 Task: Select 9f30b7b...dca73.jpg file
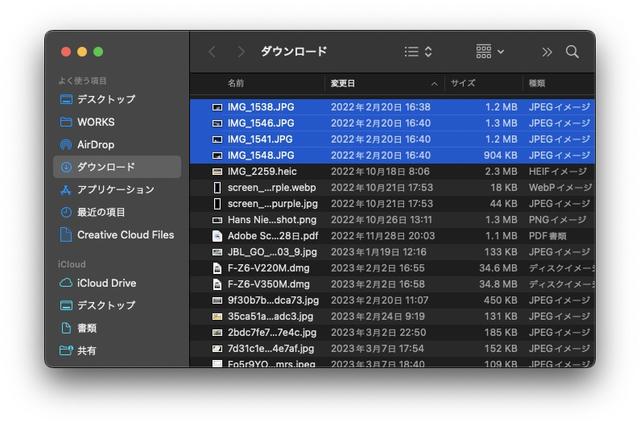point(392,300)
